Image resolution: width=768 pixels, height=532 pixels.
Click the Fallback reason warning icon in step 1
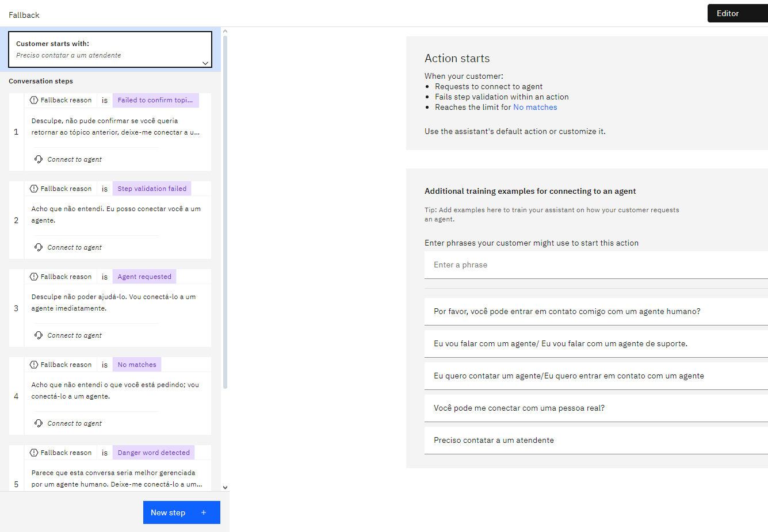34,100
